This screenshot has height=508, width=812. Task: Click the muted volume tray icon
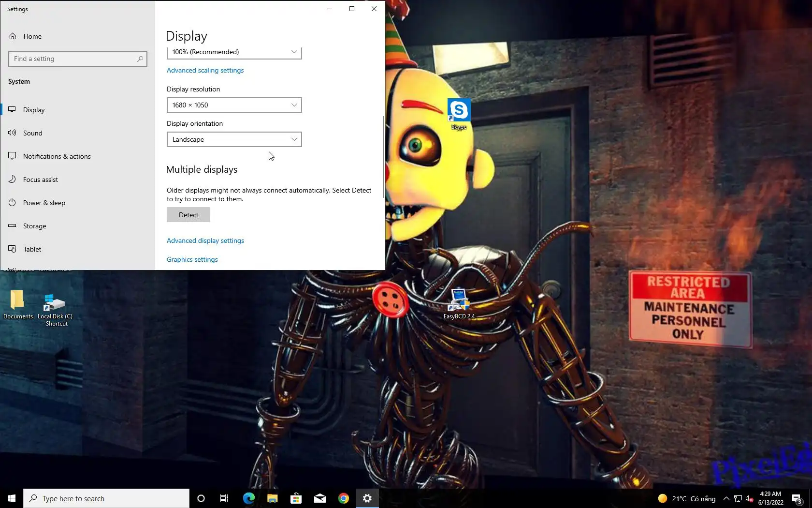click(750, 498)
